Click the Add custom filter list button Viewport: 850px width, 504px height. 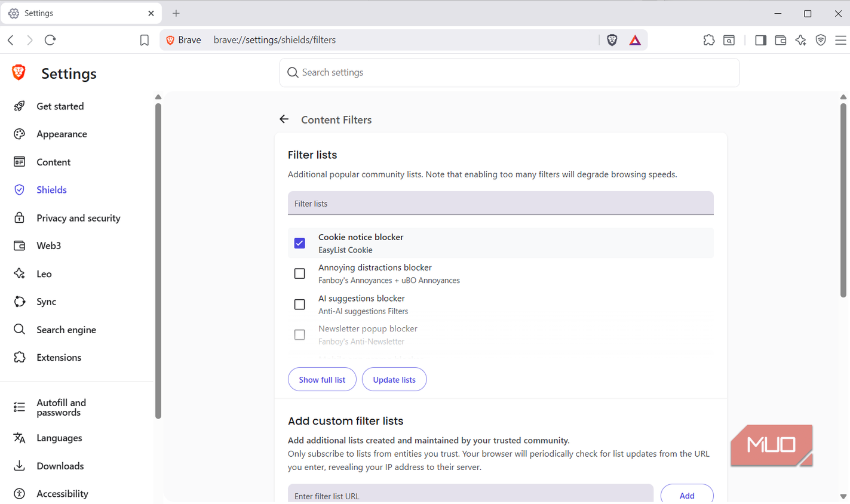point(687,495)
